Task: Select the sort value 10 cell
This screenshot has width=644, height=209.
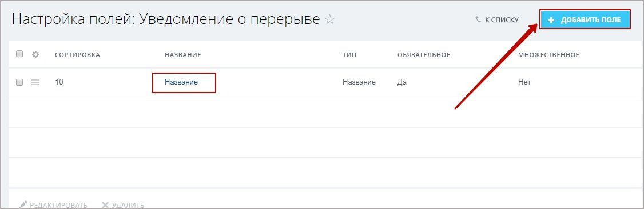Action: point(59,82)
